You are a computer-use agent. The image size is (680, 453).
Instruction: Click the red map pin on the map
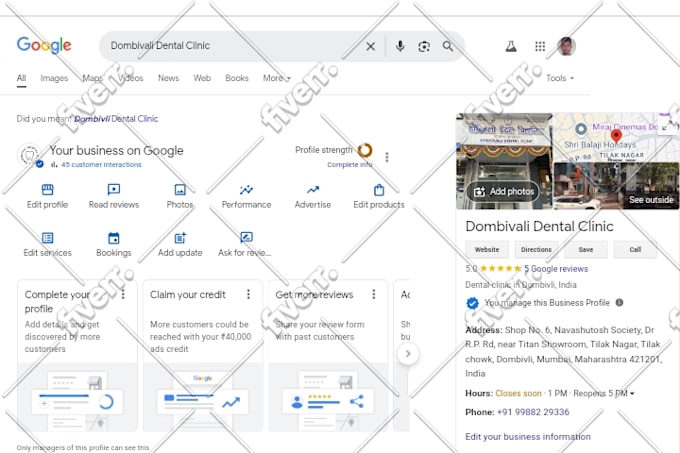click(616, 135)
